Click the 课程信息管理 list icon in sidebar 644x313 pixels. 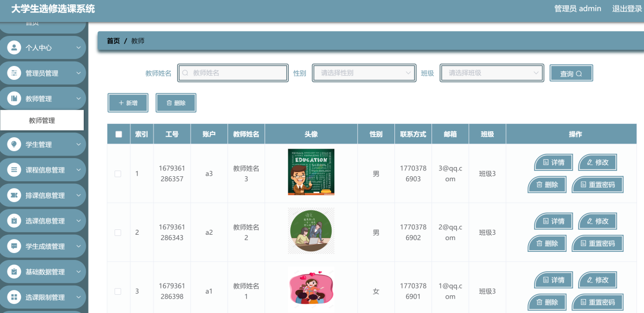point(14,170)
